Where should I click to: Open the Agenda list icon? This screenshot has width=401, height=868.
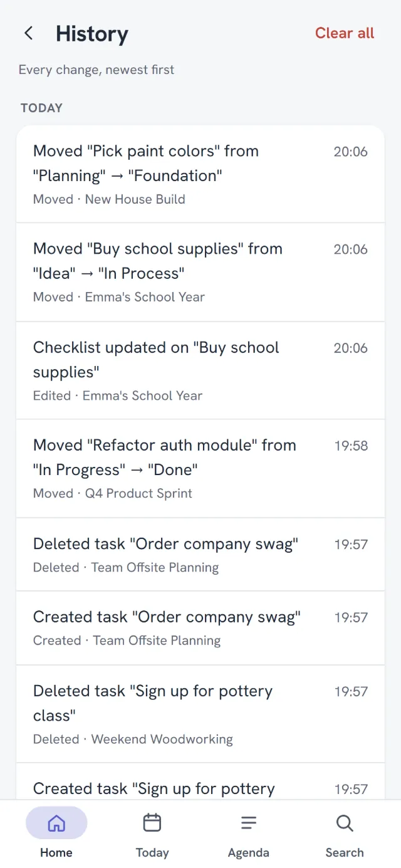click(x=249, y=823)
